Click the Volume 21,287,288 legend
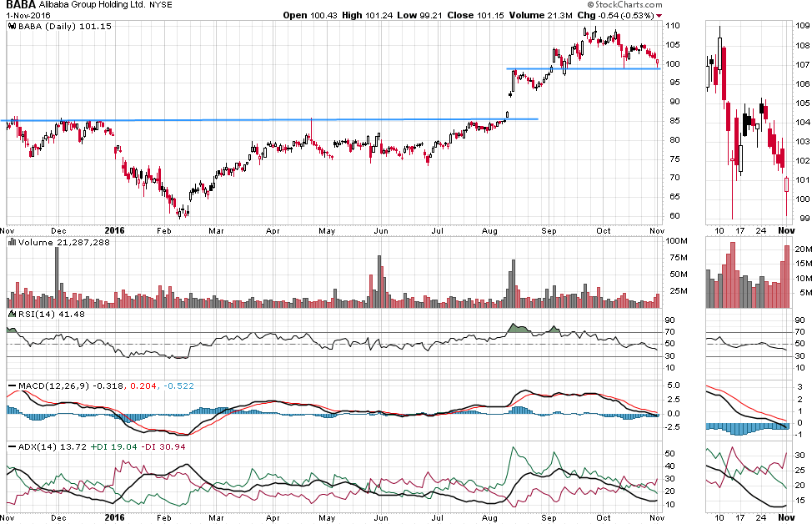Screen dimensions: 812x524 pyautogui.click(x=63, y=242)
